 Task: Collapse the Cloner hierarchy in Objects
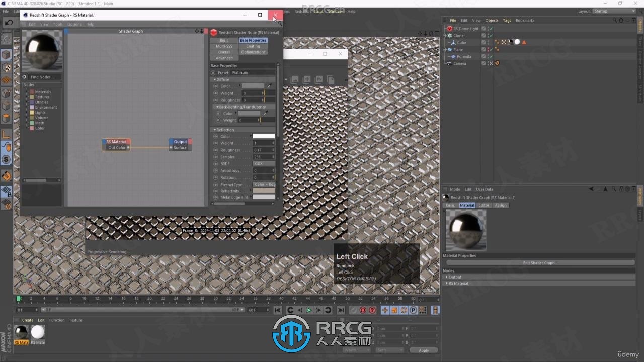(444, 36)
